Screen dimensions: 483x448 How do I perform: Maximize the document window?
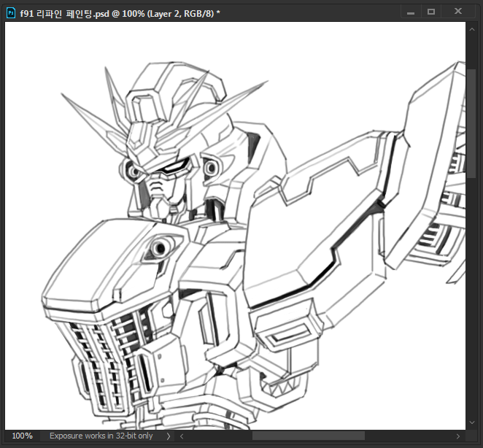coord(431,12)
